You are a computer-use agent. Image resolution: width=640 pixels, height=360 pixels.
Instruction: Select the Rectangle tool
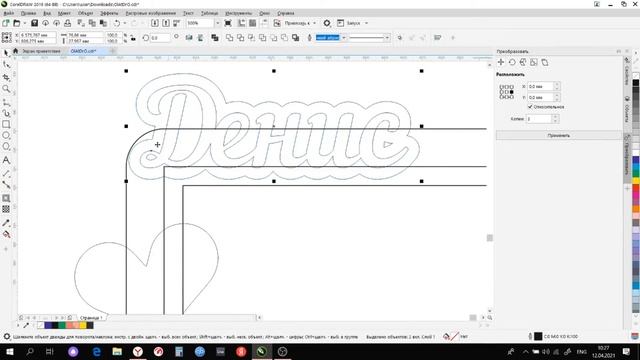coord(6,124)
